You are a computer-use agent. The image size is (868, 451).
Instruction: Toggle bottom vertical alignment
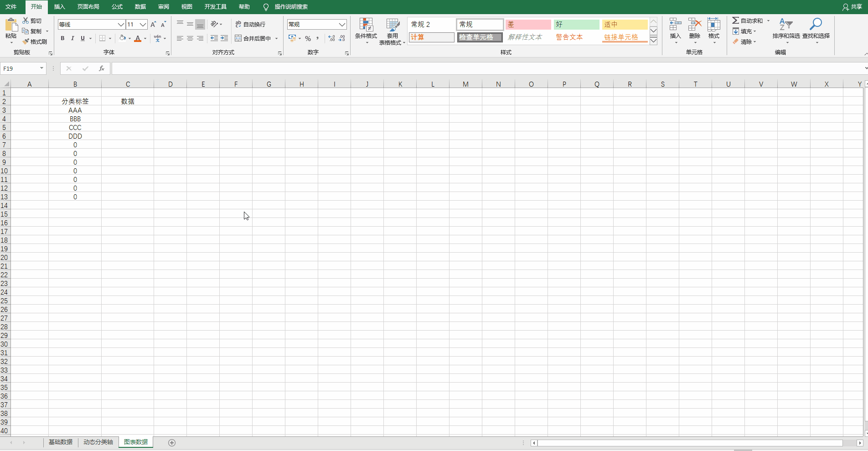(x=200, y=24)
